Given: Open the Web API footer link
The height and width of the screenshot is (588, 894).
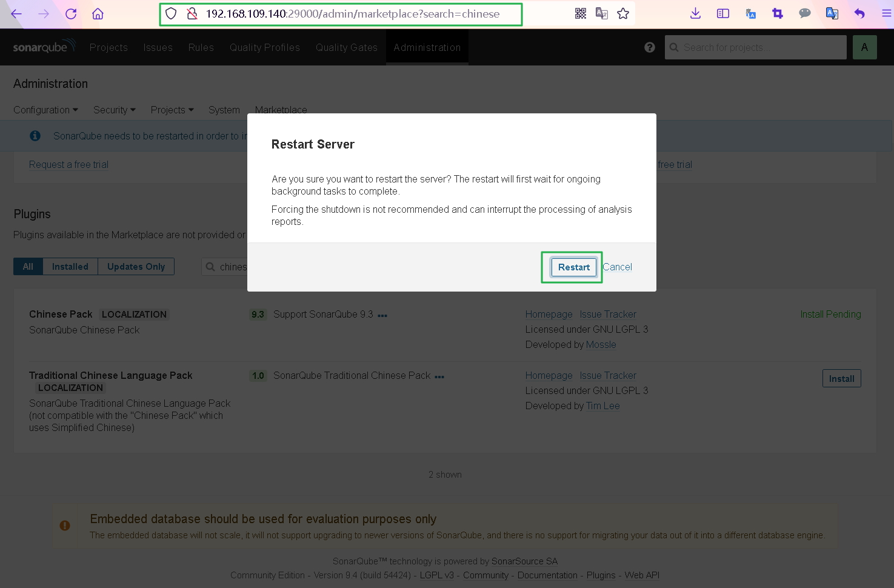Looking at the screenshot, I should (x=642, y=575).
